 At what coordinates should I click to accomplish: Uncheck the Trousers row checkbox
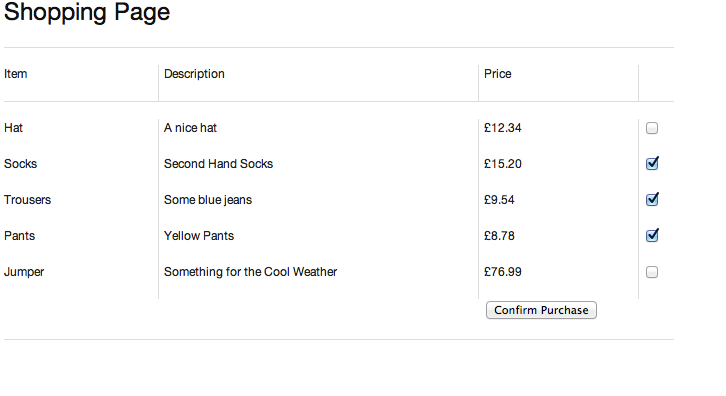coord(652,200)
